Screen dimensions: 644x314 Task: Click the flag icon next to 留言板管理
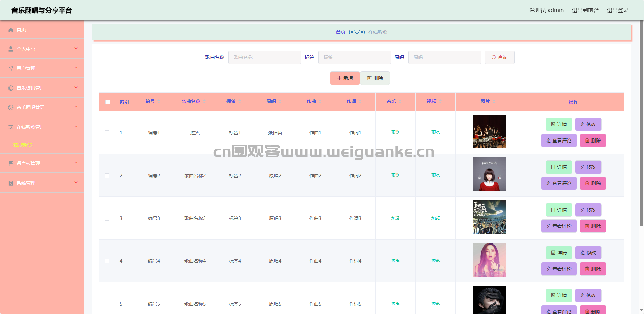(x=11, y=163)
